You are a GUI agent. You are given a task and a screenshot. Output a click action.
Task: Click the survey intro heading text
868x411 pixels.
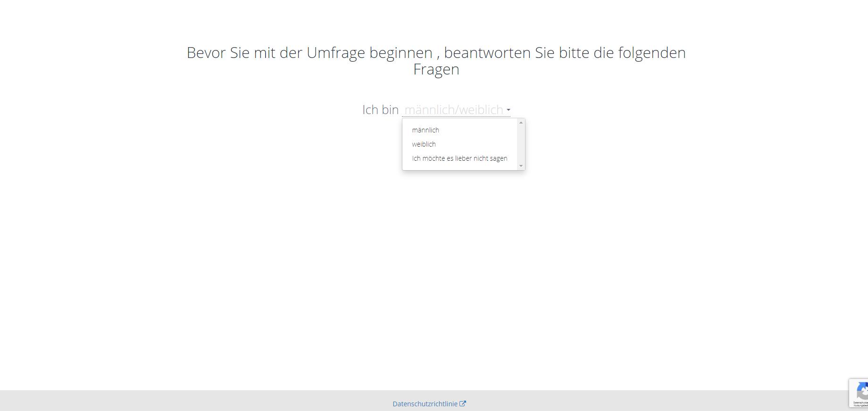click(x=436, y=61)
